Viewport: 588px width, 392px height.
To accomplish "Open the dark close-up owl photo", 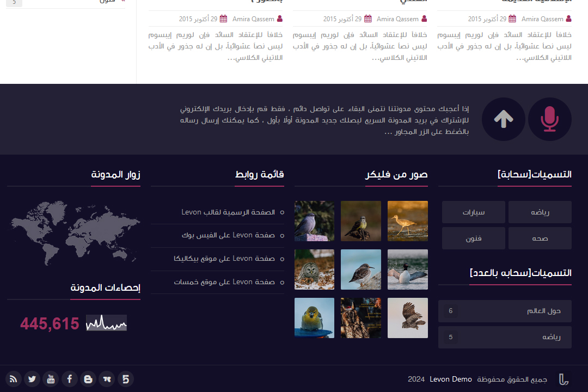I will (x=361, y=318).
